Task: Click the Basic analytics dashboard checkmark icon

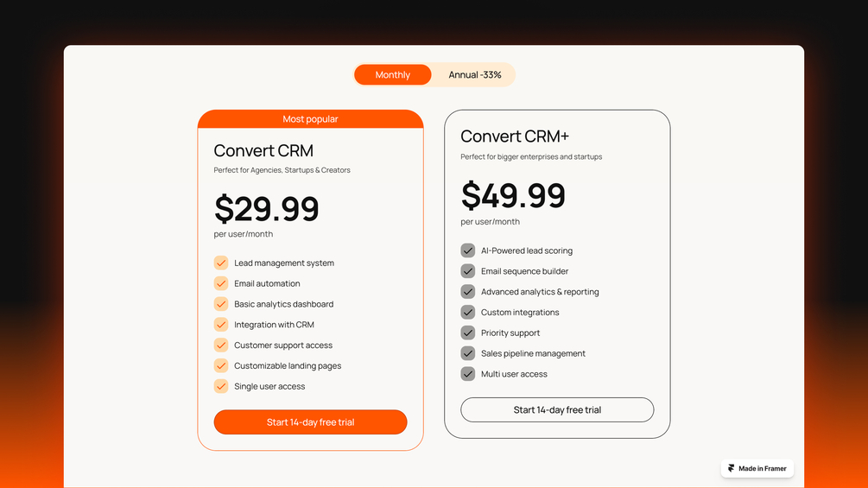Action: coord(221,304)
